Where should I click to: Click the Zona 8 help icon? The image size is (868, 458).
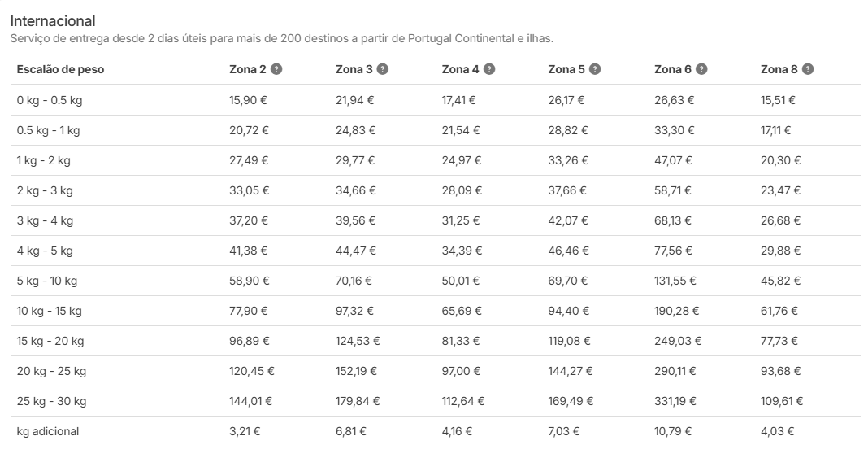pyautogui.click(x=808, y=69)
